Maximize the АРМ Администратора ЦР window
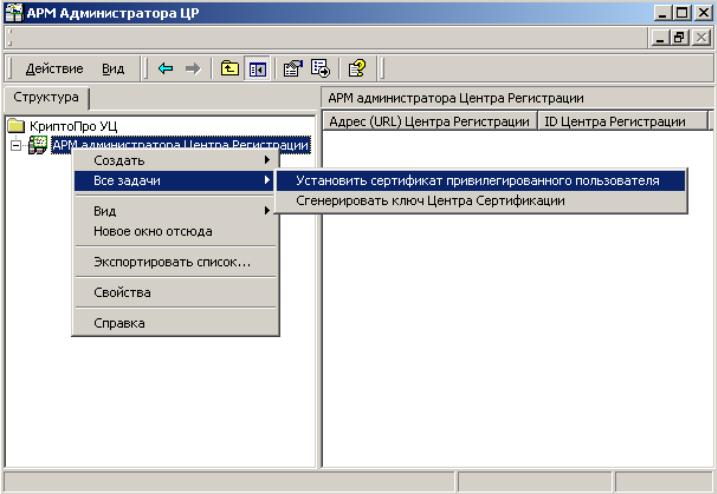Viewport: 717px width, 494px height. tap(682, 12)
